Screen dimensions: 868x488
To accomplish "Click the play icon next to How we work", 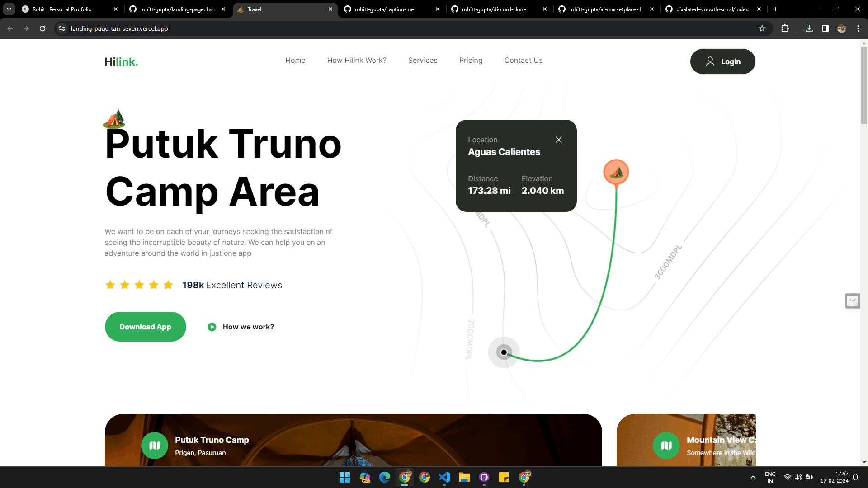I will click(x=212, y=326).
